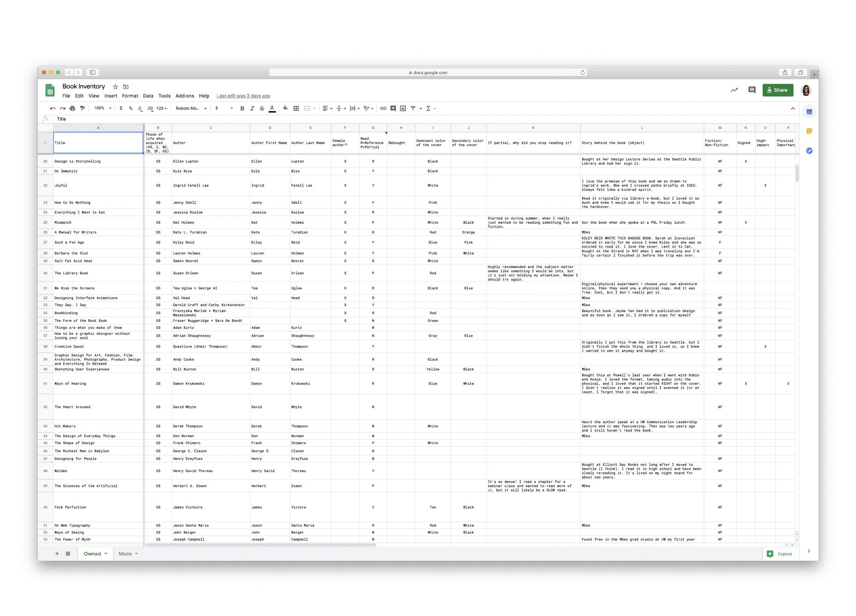Toggle strikethrough formatting

[262, 108]
